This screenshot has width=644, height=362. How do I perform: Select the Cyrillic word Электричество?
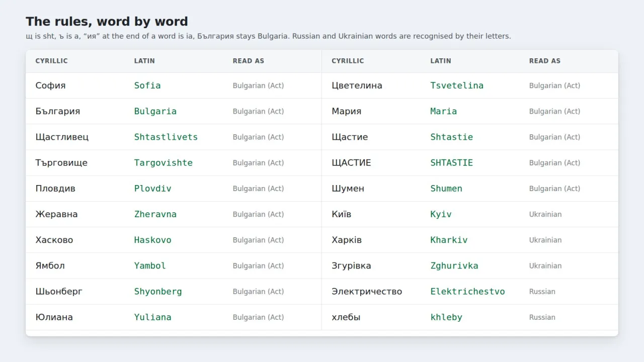click(367, 292)
